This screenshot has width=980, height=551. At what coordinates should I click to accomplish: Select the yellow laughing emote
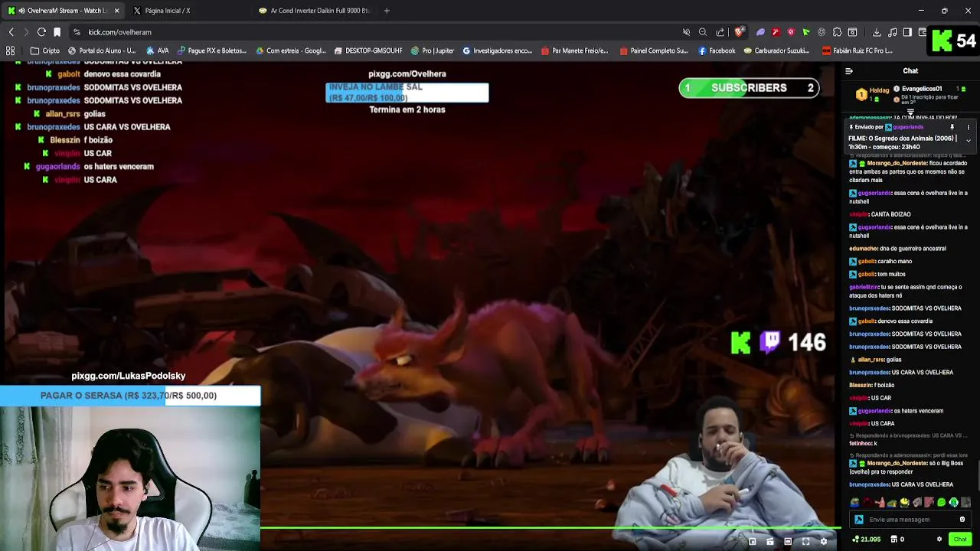[x=904, y=503]
